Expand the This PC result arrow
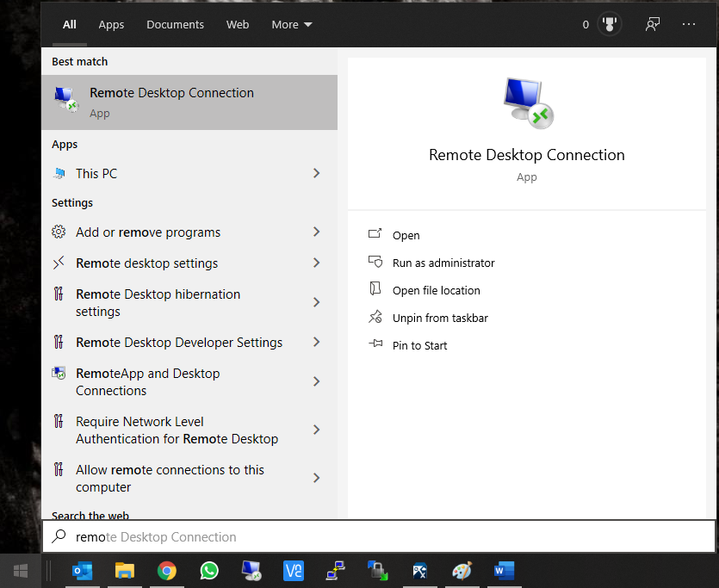 316,173
